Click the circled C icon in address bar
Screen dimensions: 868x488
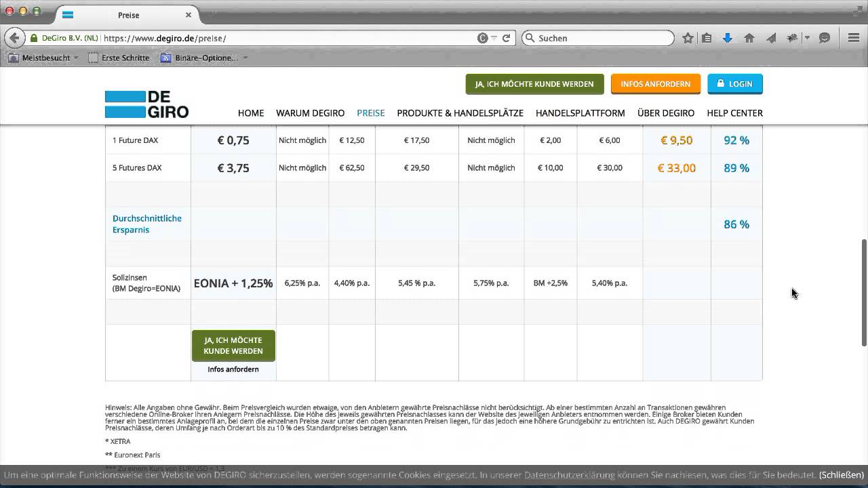(483, 39)
